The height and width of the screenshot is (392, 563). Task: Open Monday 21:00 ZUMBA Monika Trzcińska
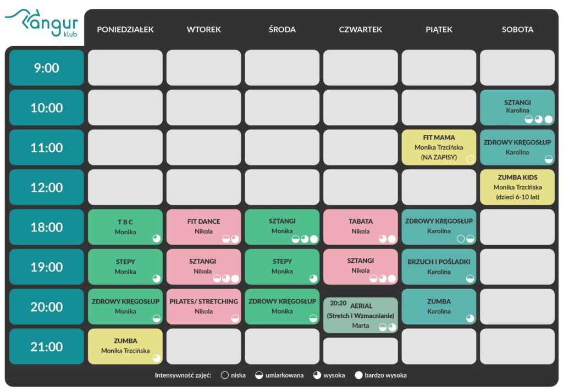point(125,346)
